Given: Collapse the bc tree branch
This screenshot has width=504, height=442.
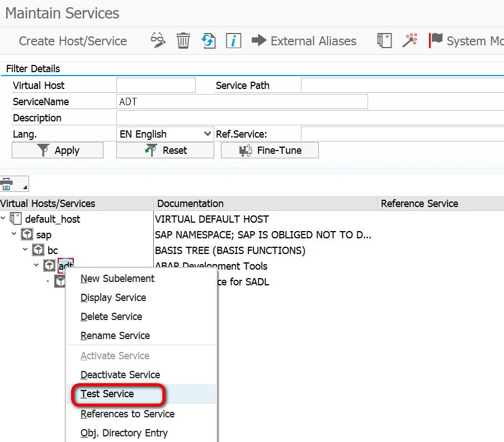Looking at the screenshot, I should click(25, 250).
